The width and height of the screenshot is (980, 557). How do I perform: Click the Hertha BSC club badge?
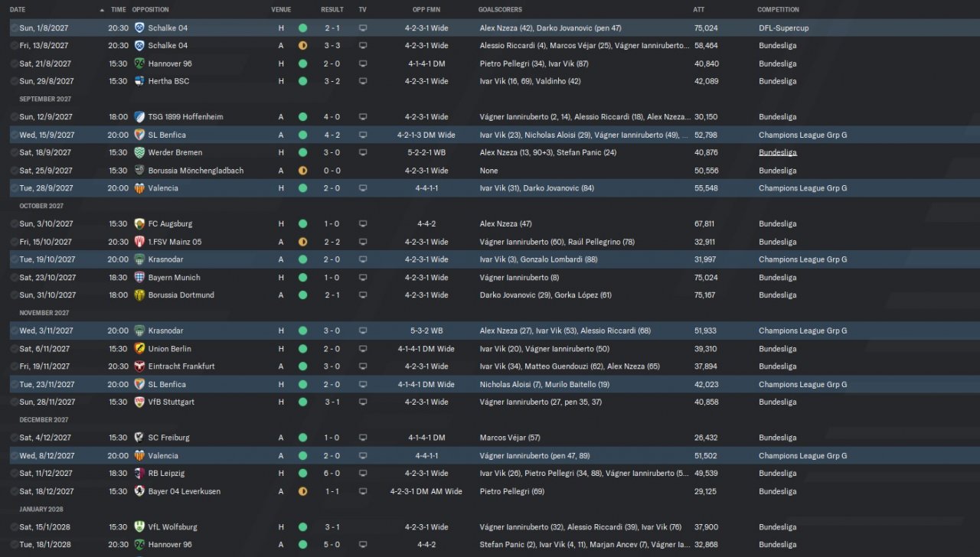[x=139, y=81]
